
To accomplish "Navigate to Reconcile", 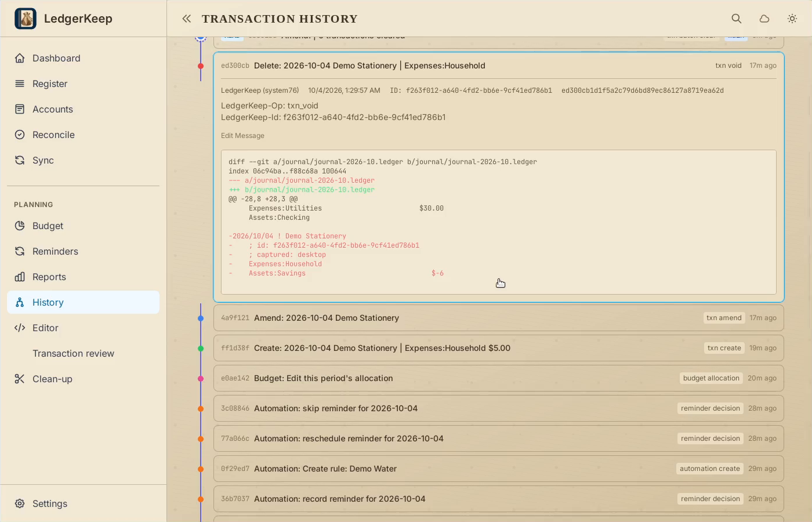I will click(x=83, y=135).
